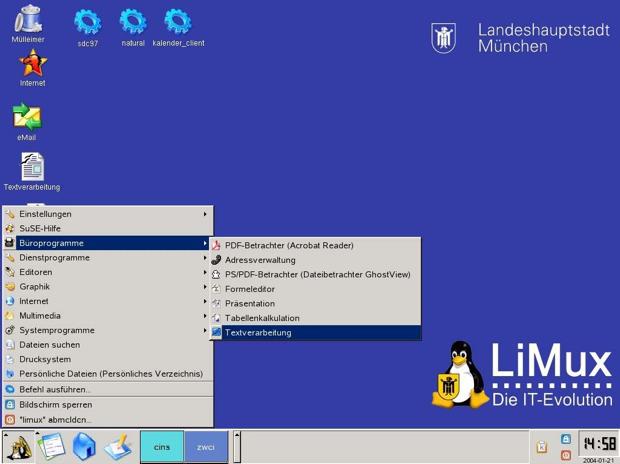The image size is (620, 464).
Task: Click the house home icon in taskbar
Action: click(x=84, y=446)
